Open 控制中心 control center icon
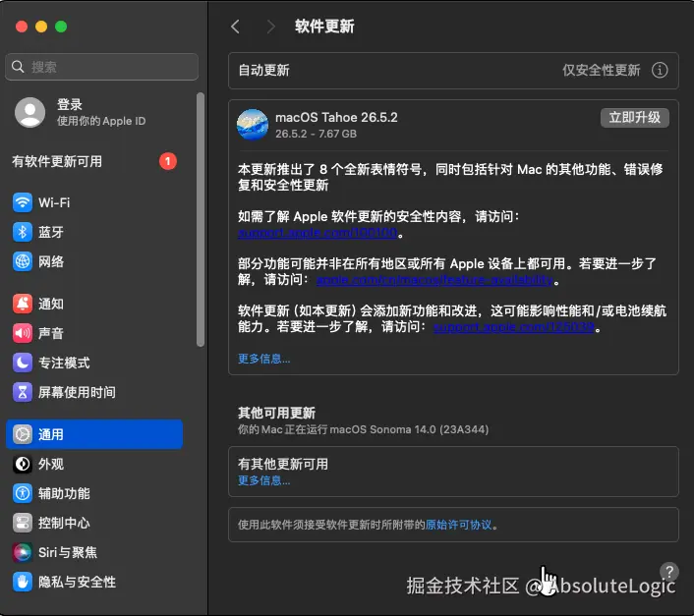Viewport: 694px width, 616px height. (23, 523)
